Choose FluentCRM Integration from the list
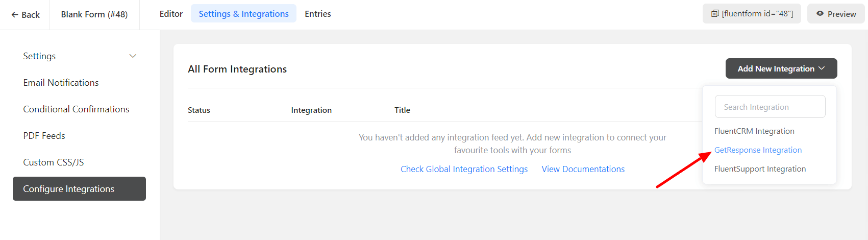868x240 pixels. [x=754, y=131]
